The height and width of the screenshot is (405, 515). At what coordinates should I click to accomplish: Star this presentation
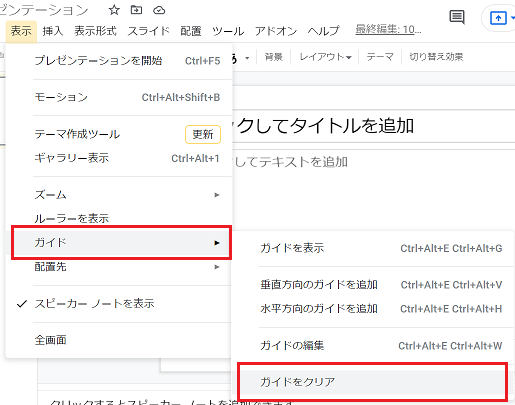click(114, 10)
